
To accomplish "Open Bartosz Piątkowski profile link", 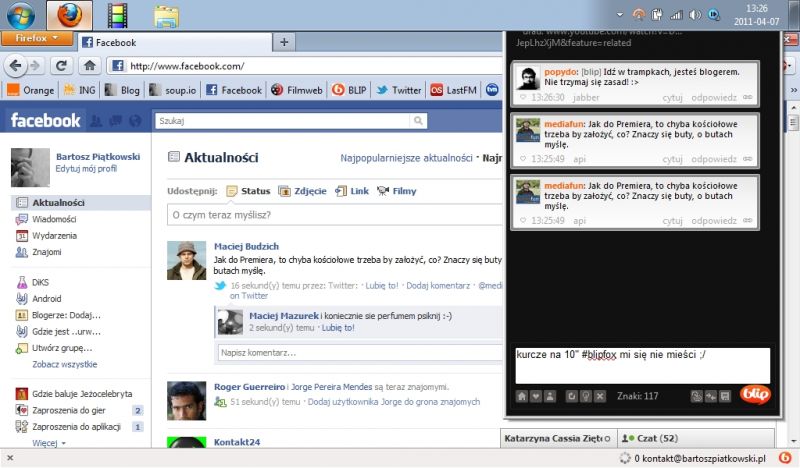I will [x=98, y=157].
